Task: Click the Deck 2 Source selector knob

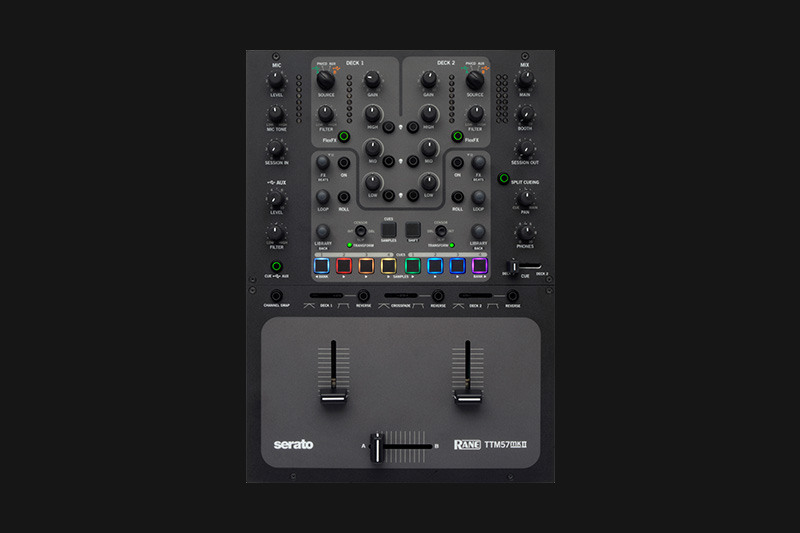Action: 475,80
